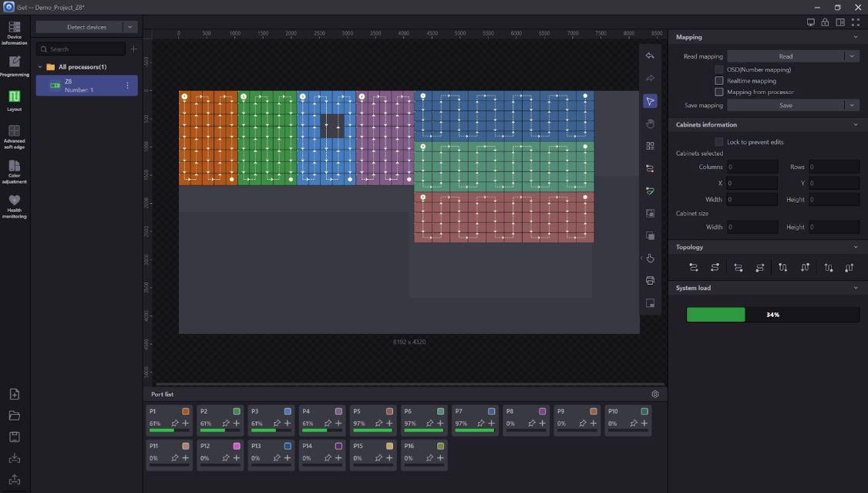The width and height of the screenshot is (868, 493).
Task: Click the Read mapping button
Action: pos(785,56)
